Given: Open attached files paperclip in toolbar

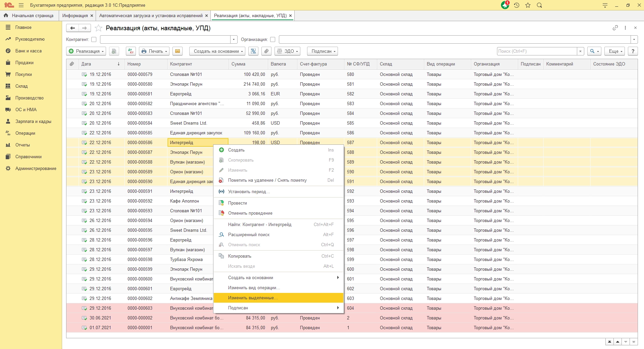Looking at the screenshot, I should tap(266, 51).
